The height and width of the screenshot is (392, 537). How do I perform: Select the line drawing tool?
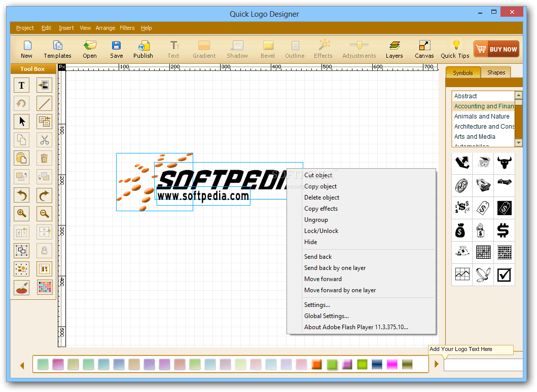pyautogui.click(x=45, y=103)
